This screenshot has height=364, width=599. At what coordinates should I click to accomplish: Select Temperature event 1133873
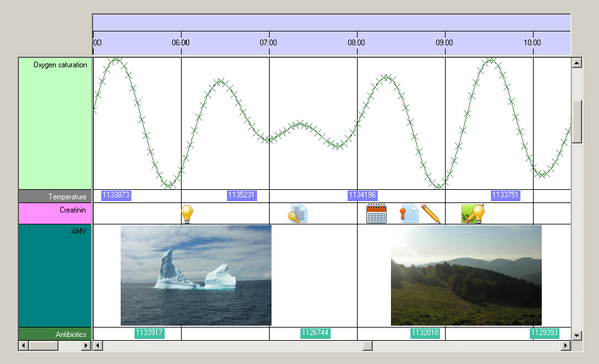point(116,196)
